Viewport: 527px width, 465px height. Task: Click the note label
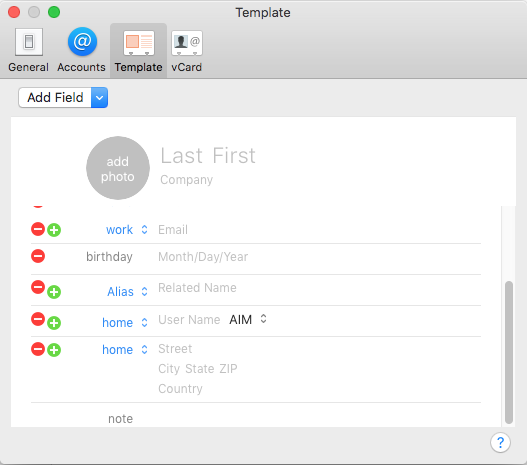coord(120,419)
